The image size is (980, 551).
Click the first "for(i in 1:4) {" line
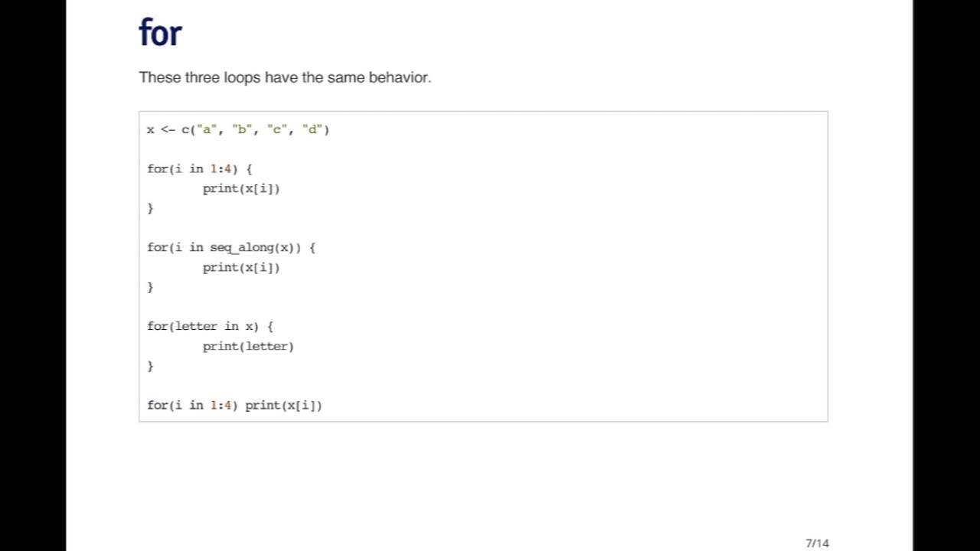tap(199, 168)
